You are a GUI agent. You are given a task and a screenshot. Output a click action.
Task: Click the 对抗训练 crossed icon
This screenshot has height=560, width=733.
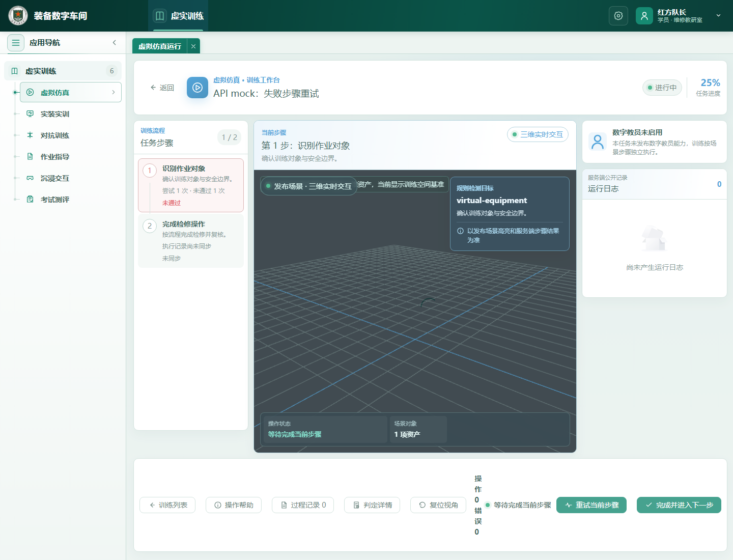pos(30,135)
